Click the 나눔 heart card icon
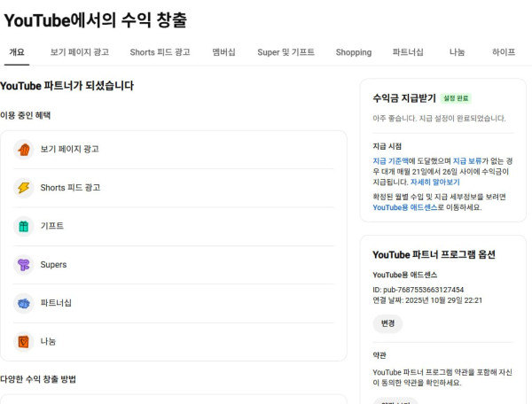The height and width of the screenshot is (404, 532). pyautogui.click(x=23, y=342)
